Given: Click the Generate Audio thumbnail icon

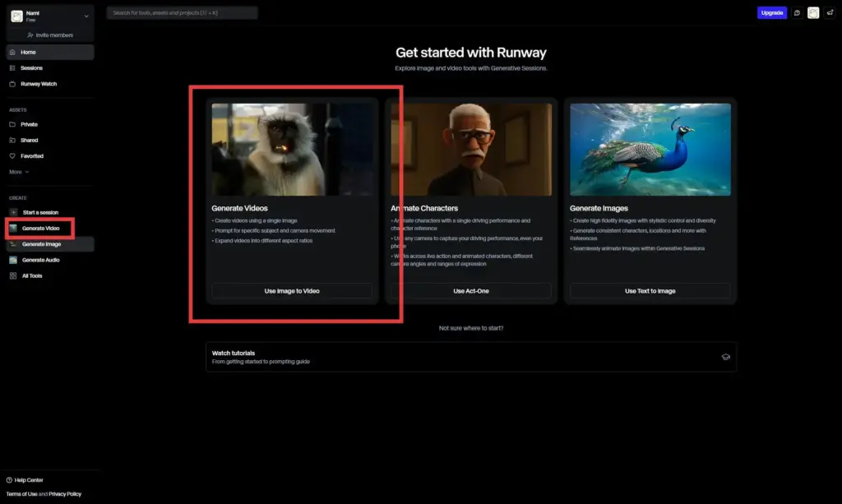Looking at the screenshot, I should [x=13, y=260].
